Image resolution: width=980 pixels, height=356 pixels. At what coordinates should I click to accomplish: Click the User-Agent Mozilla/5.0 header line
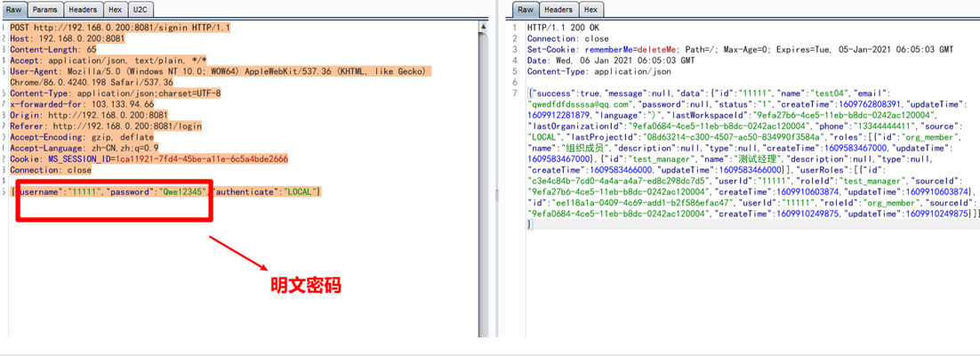pyautogui.click(x=219, y=71)
